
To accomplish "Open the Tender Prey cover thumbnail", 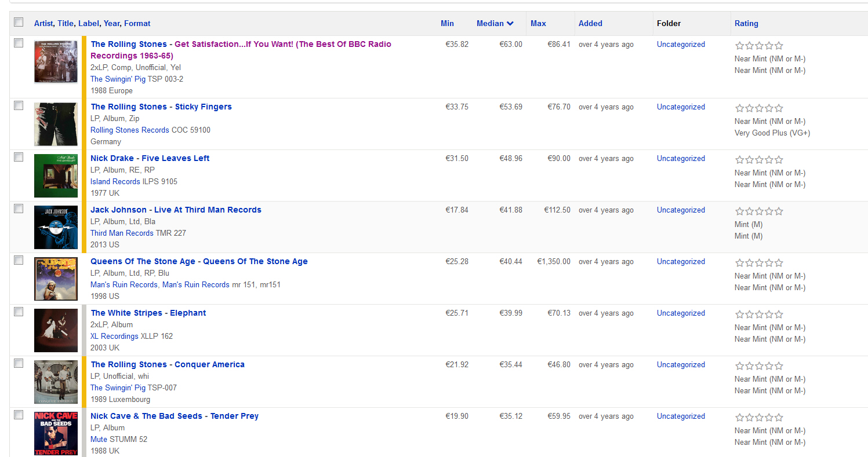I will pyautogui.click(x=56, y=433).
